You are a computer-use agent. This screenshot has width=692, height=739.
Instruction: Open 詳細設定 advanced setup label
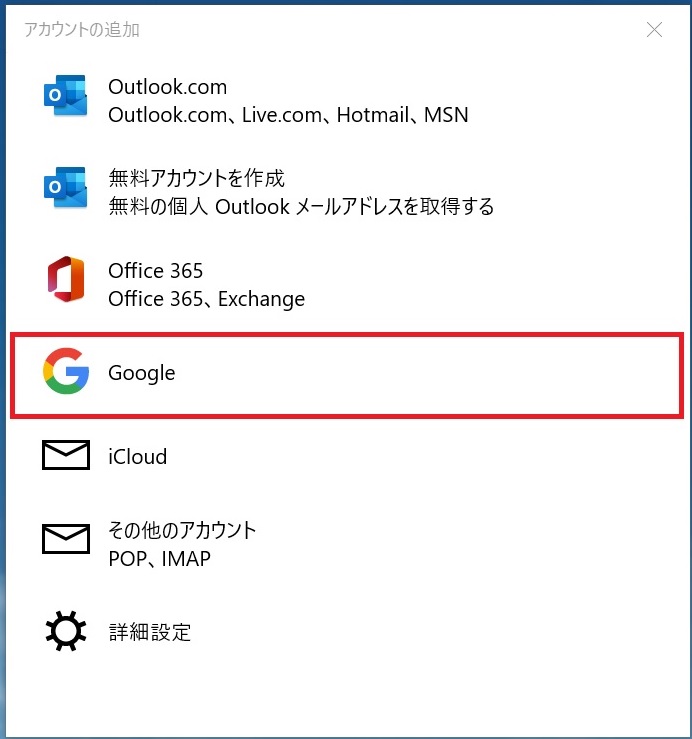pos(149,632)
